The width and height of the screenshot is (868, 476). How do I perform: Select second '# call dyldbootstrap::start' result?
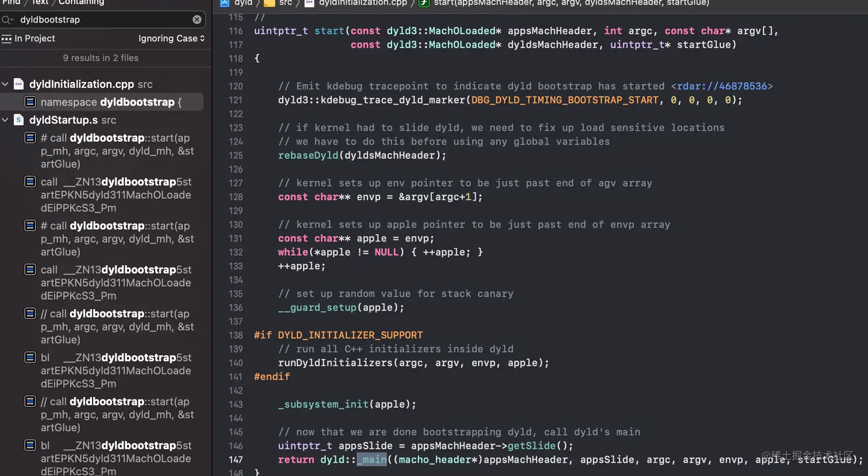pos(117,239)
